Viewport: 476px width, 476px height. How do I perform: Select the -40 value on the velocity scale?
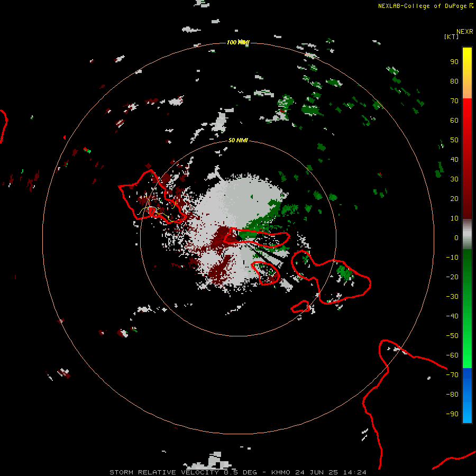point(452,316)
